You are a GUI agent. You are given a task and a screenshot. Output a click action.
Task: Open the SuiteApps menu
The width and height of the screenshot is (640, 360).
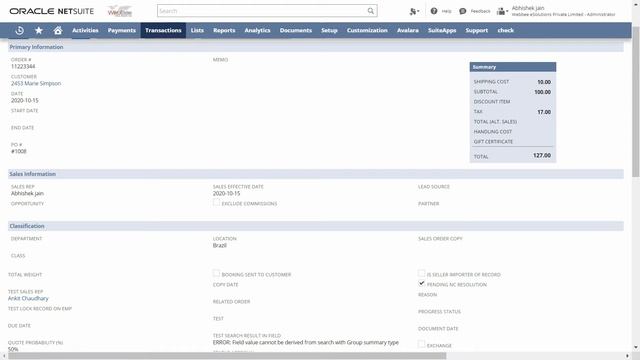(442, 30)
